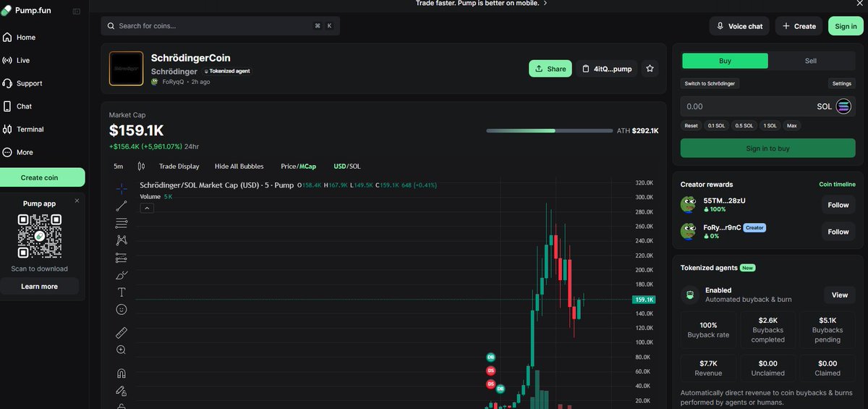Share the SchrödingerCoin page
The height and width of the screenshot is (409, 868).
pyautogui.click(x=550, y=69)
